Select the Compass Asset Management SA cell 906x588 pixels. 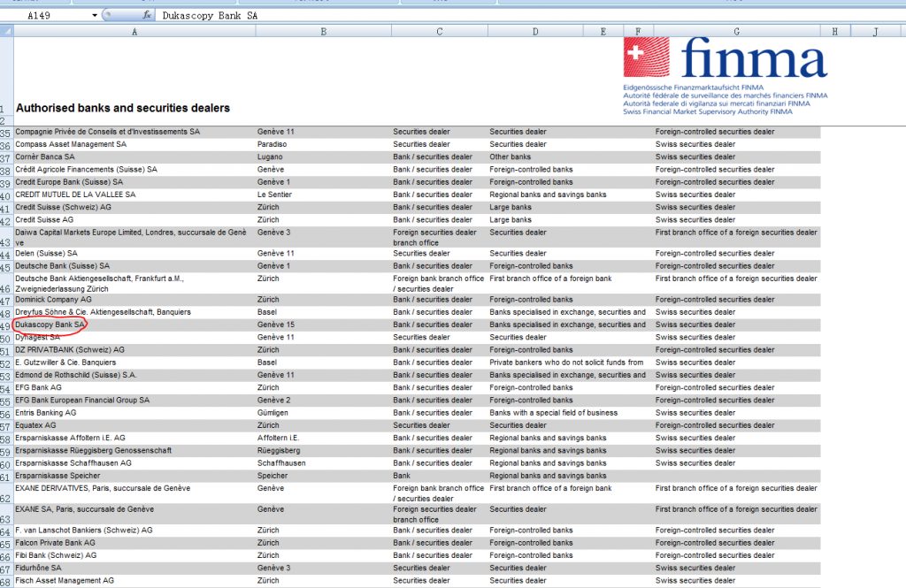pos(134,144)
